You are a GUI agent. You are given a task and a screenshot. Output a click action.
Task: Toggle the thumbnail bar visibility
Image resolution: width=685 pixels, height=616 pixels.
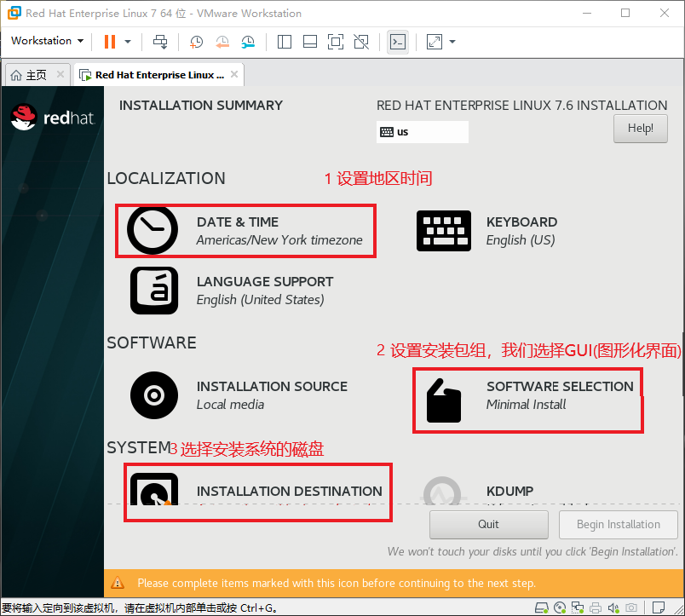point(309,42)
